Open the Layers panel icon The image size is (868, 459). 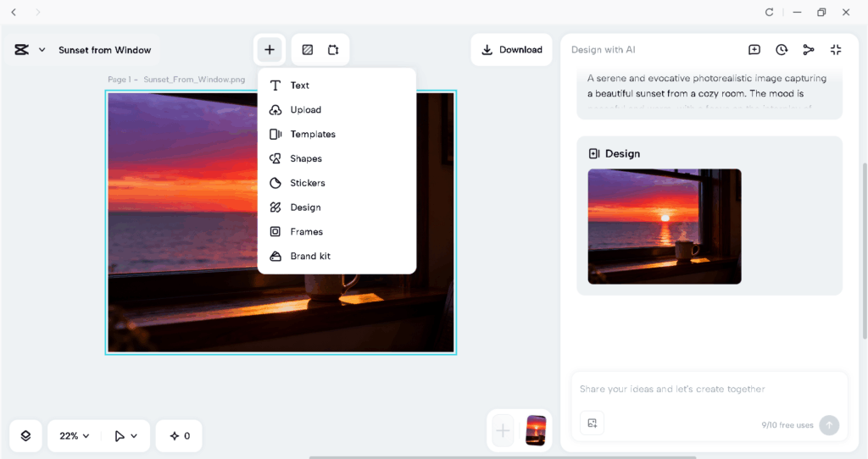tap(25, 436)
